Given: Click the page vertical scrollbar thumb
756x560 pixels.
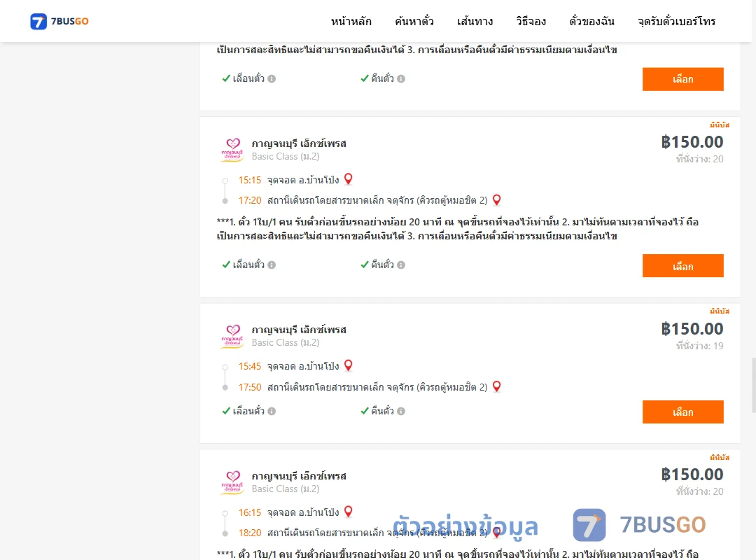Looking at the screenshot, I should [754, 385].
